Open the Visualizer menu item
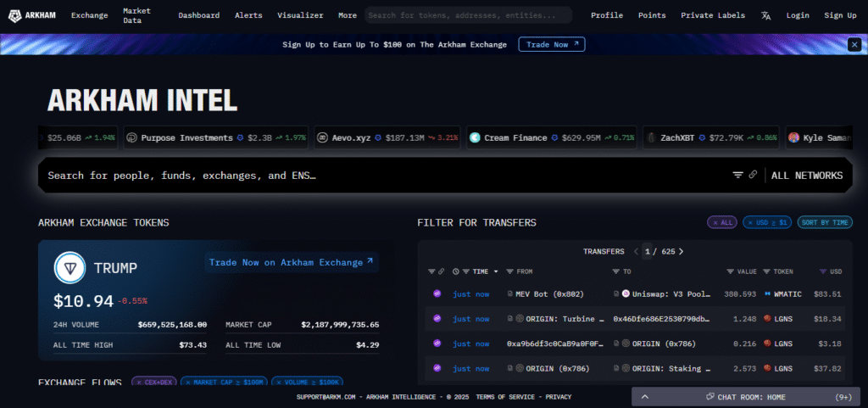The width and height of the screenshot is (868, 408). click(300, 15)
